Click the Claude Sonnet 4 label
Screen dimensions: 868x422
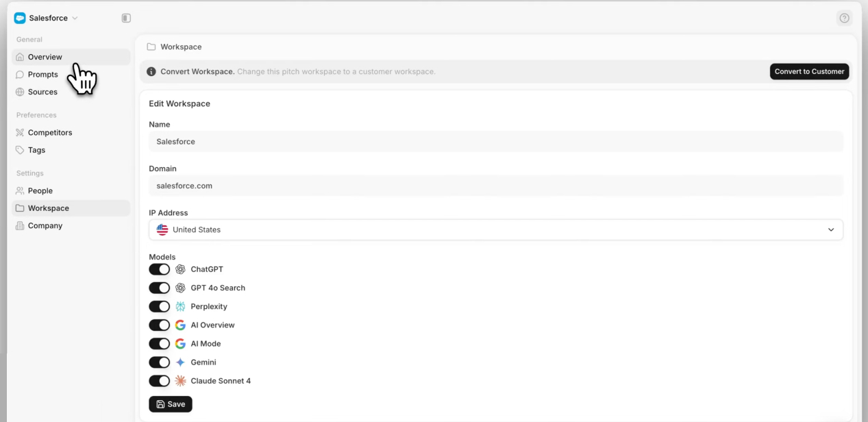pyautogui.click(x=221, y=381)
